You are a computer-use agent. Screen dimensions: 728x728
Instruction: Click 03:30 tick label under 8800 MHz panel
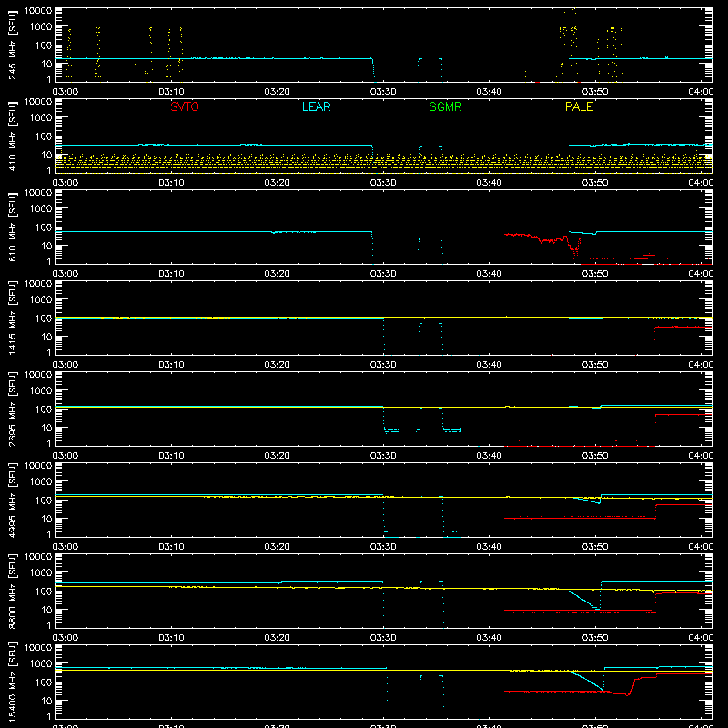coord(383,638)
